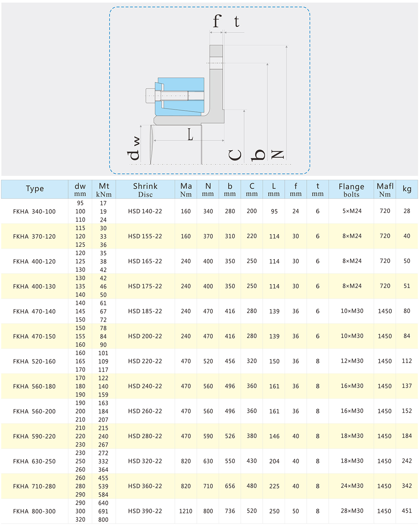Image resolution: width=419 pixels, height=532 pixels.
Task: Click the 28×M30 flange bolts cell
Action: coord(352,511)
